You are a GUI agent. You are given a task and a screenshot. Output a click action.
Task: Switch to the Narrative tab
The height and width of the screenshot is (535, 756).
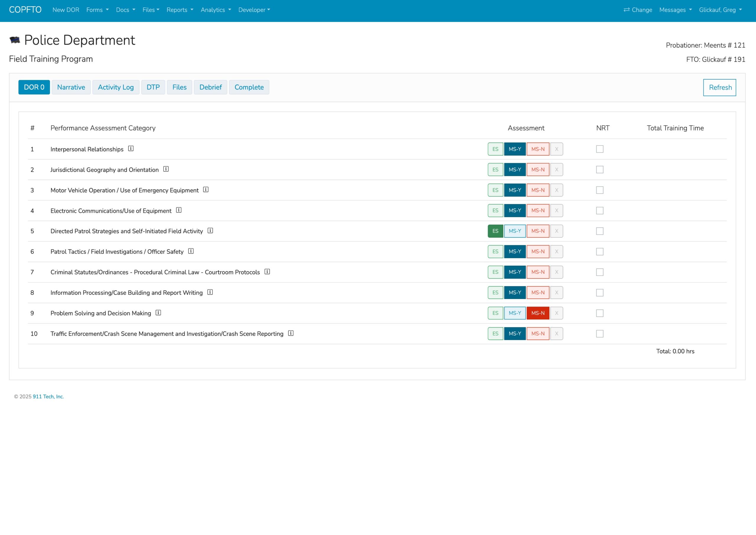tap(71, 87)
